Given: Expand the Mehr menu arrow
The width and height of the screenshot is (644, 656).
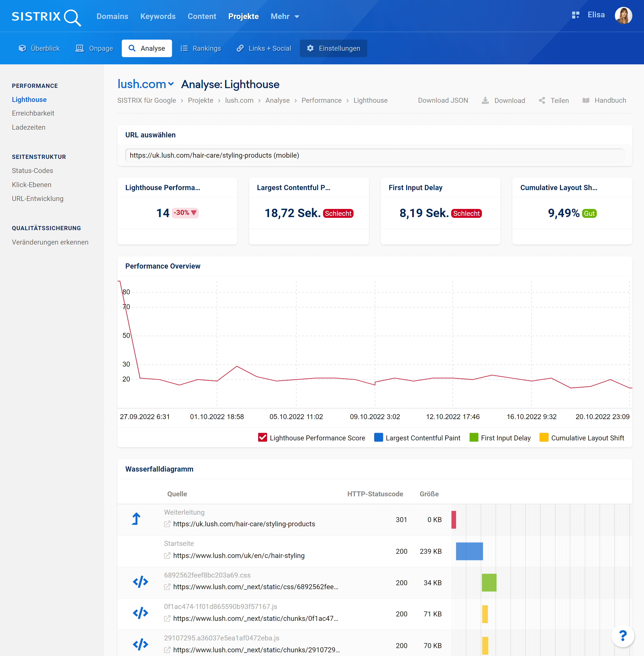Looking at the screenshot, I should 297,17.
